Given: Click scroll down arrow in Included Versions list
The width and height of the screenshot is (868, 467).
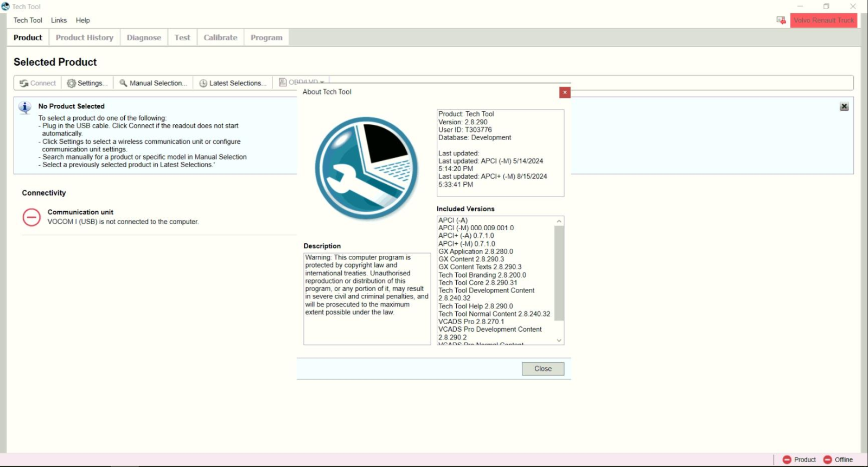Looking at the screenshot, I should pyautogui.click(x=559, y=340).
